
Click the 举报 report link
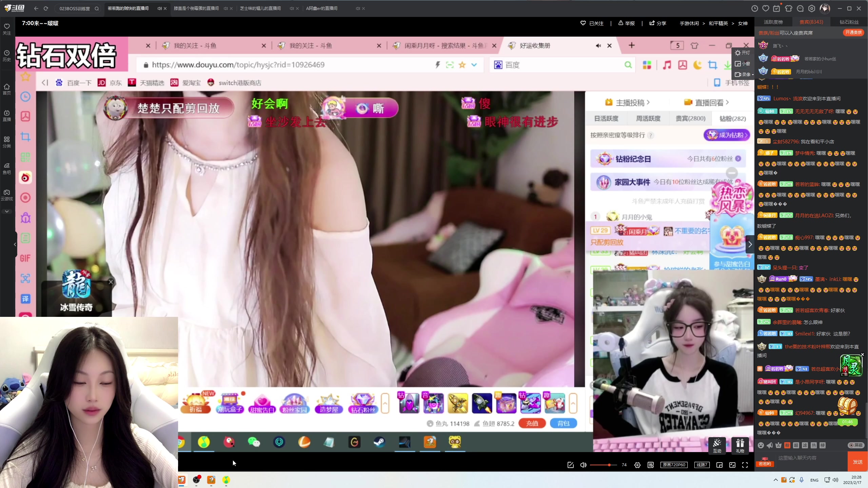coord(626,23)
